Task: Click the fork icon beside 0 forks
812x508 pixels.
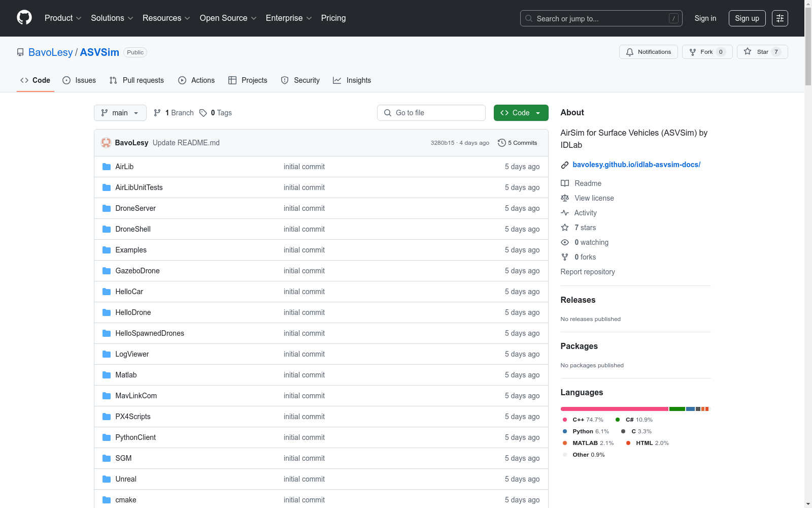Action: point(565,257)
